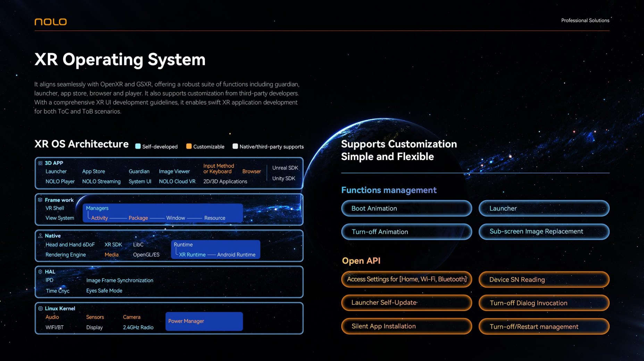Viewport: 644px width, 361px height.
Task: Click Input Method or Keyboard text
Action: (x=218, y=169)
